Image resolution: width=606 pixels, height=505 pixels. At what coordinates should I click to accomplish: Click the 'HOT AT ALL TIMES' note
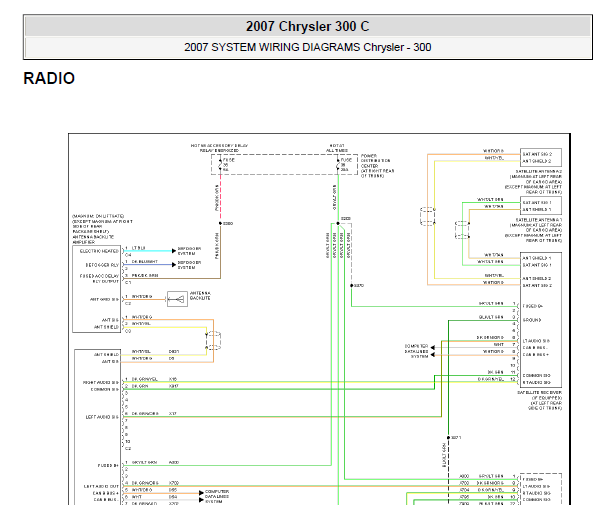[x=337, y=148]
